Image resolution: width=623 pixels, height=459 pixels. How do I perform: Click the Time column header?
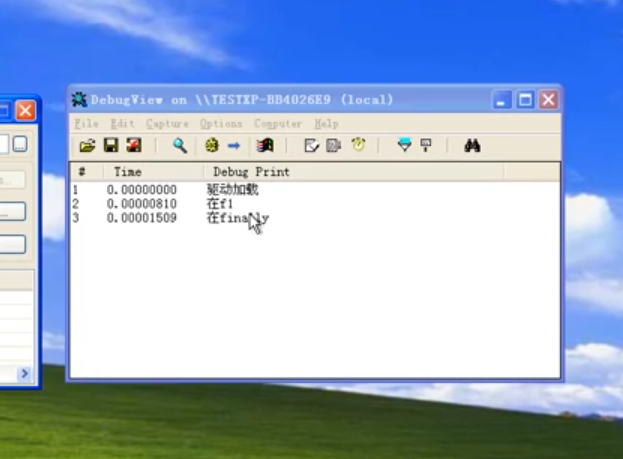[x=154, y=172]
